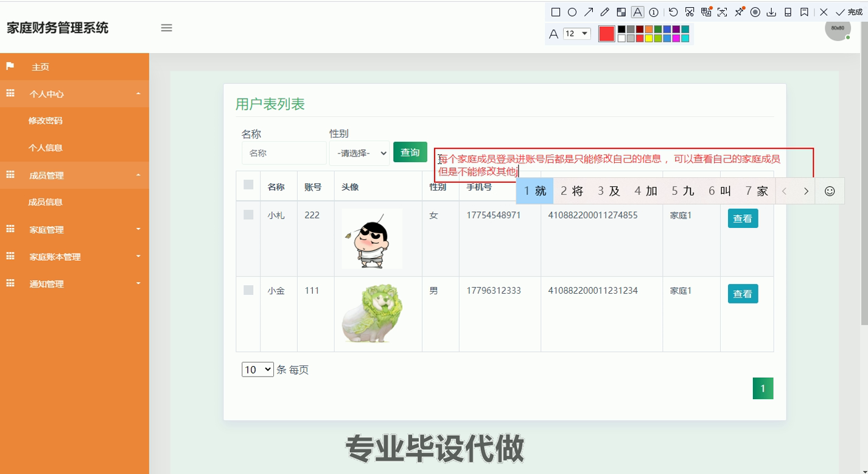Pick the black color swatch
The height and width of the screenshot is (474, 868).
(621, 29)
